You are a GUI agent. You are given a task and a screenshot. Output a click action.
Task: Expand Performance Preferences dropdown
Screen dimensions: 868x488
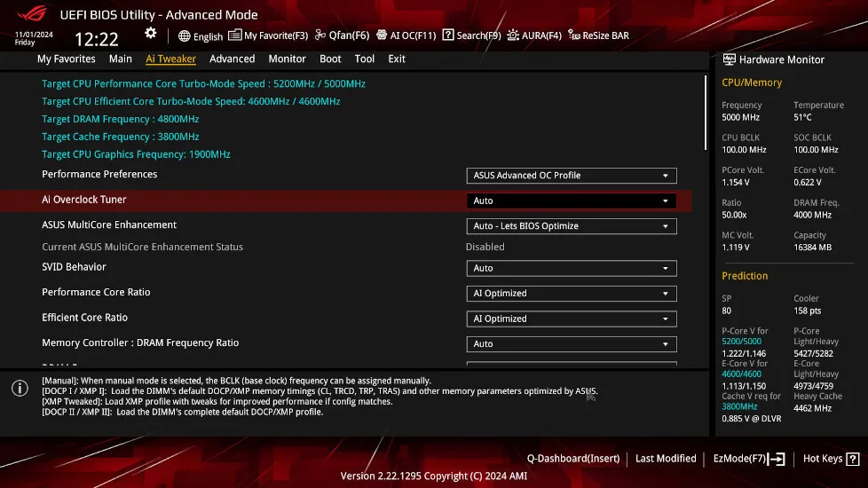(572, 176)
